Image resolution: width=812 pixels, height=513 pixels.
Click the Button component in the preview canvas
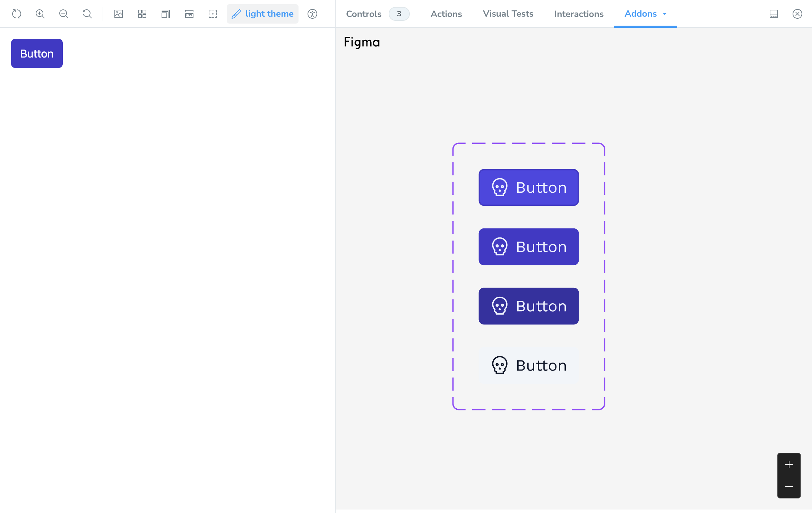click(x=37, y=53)
